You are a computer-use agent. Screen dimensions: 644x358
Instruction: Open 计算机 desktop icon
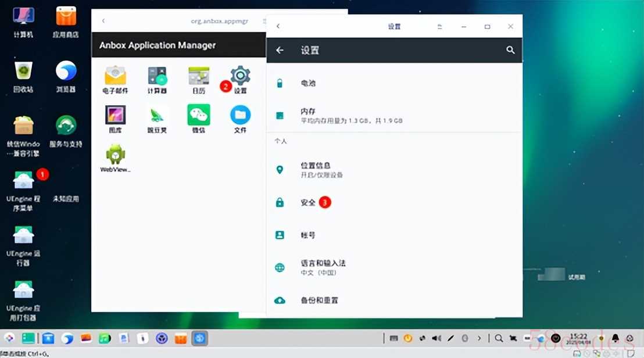pyautogui.click(x=23, y=23)
